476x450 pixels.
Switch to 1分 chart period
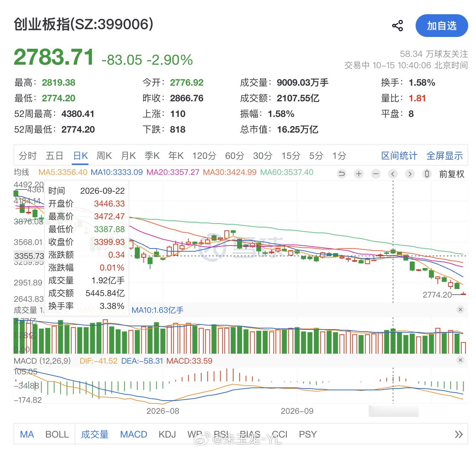coord(339,156)
